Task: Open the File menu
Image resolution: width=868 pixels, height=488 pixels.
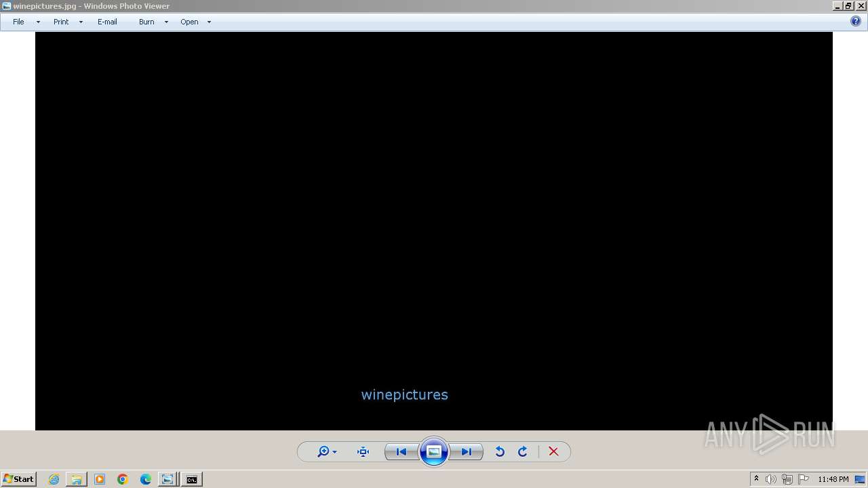Action: click(18, 22)
